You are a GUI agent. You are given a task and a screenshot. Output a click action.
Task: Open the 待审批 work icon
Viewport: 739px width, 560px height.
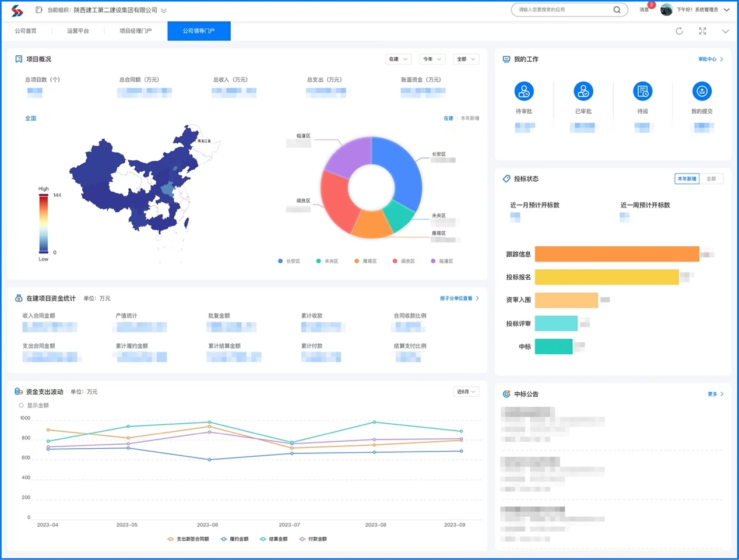click(x=524, y=91)
